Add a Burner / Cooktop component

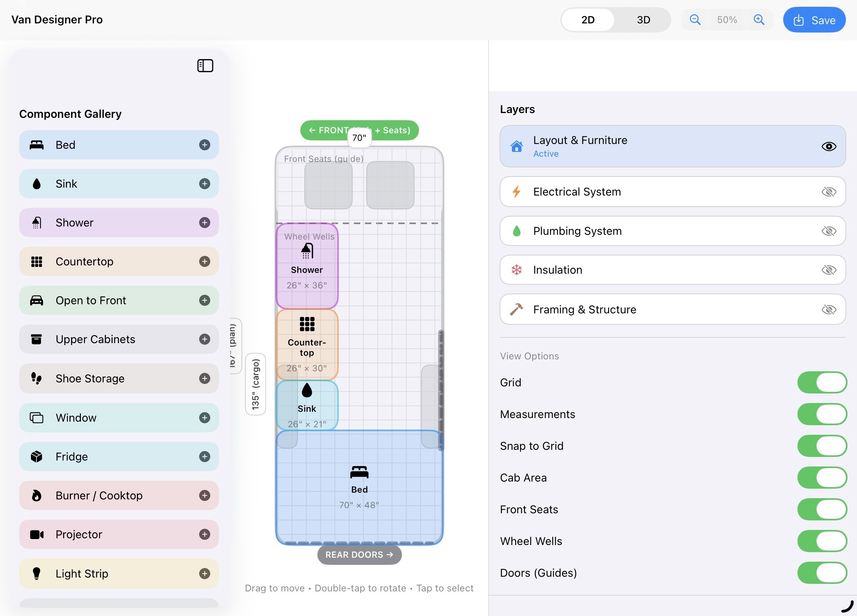tap(204, 495)
